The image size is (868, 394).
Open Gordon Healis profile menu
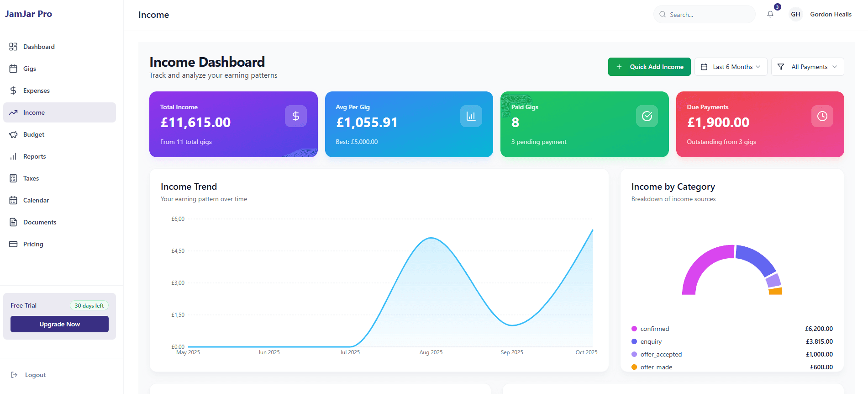[x=831, y=14]
